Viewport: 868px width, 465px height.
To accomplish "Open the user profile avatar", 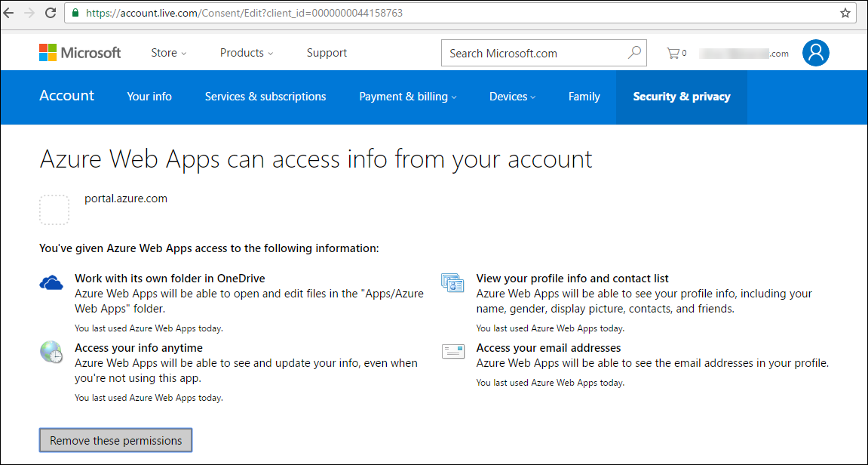I will tap(815, 53).
